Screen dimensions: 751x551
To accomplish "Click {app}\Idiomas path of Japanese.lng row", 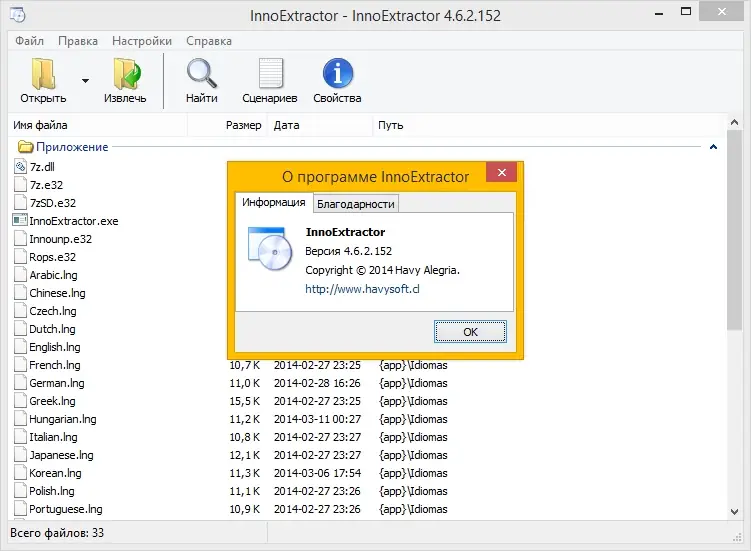I will click(413, 455).
